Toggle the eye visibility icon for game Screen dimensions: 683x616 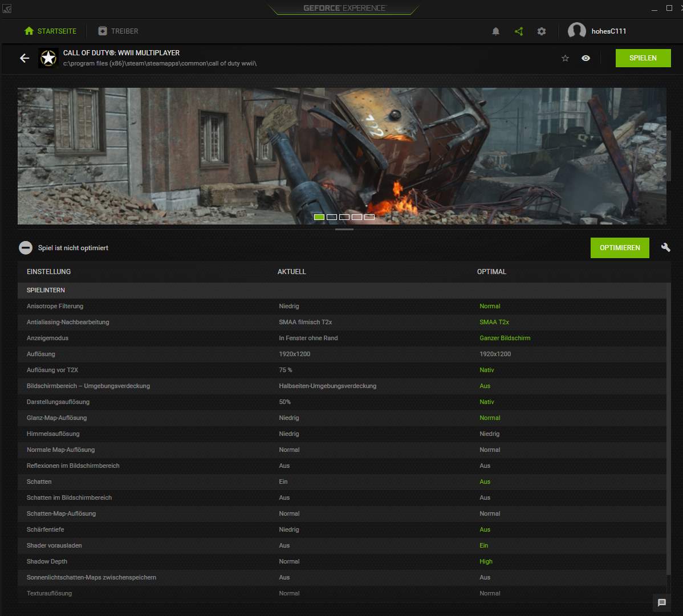click(586, 58)
